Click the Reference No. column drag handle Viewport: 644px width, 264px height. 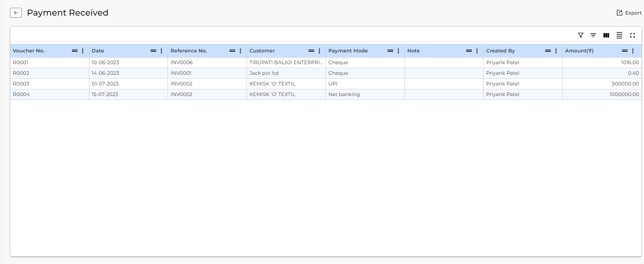[x=232, y=51]
